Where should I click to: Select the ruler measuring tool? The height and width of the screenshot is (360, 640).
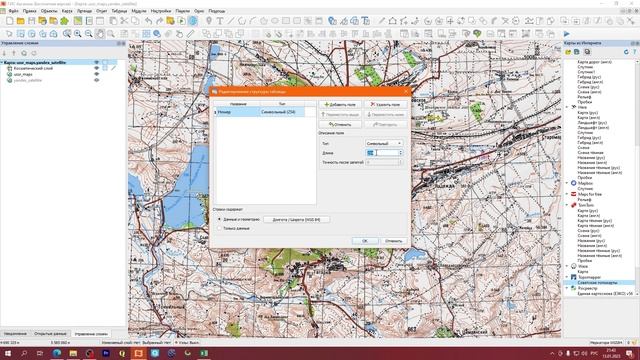[191, 34]
